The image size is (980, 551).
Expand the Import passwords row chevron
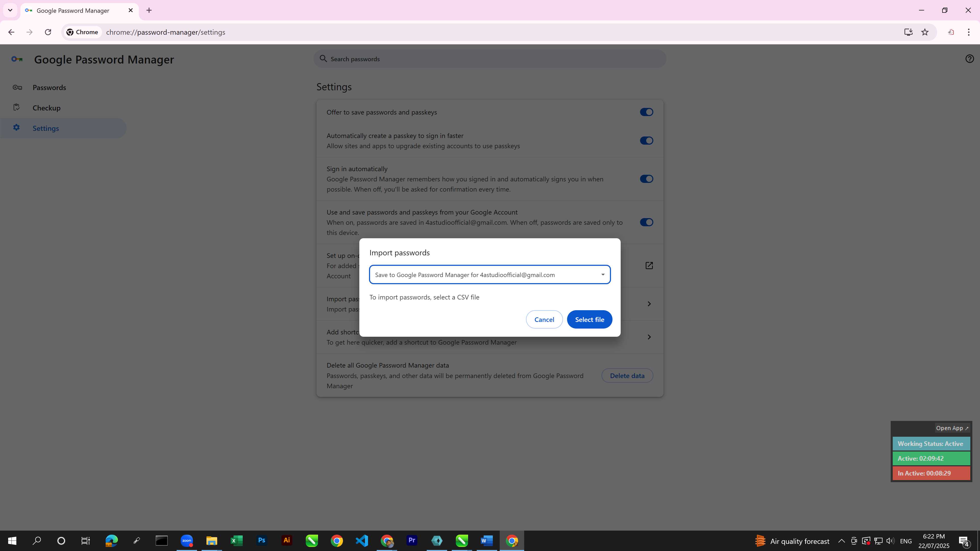click(649, 304)
